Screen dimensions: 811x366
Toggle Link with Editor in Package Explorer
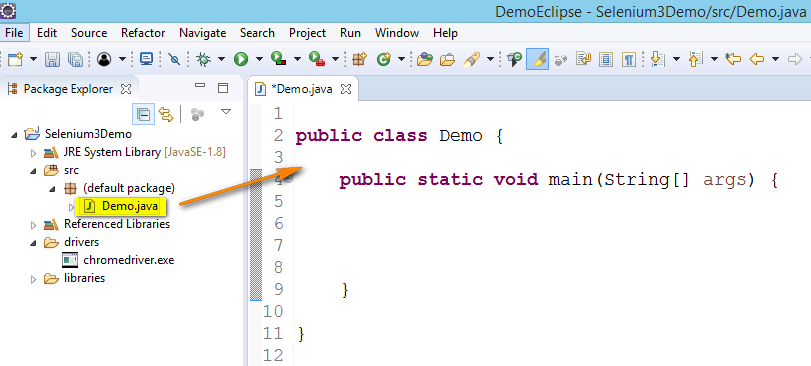coord(166,114)
